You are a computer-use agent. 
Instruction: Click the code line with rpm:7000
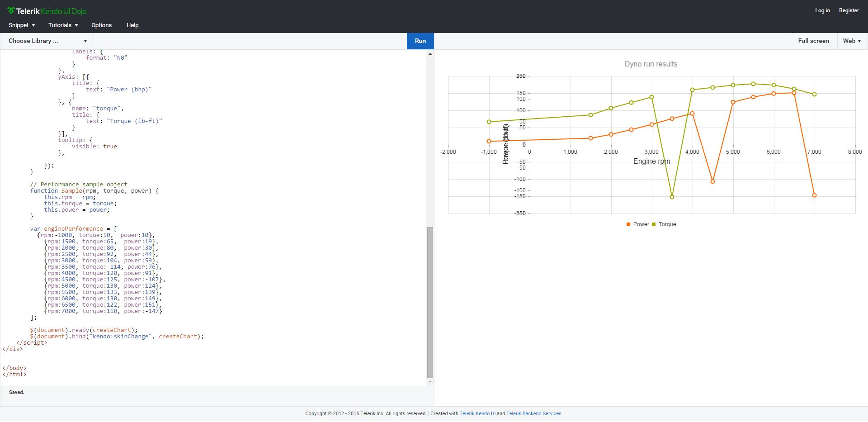coord(103,311)
